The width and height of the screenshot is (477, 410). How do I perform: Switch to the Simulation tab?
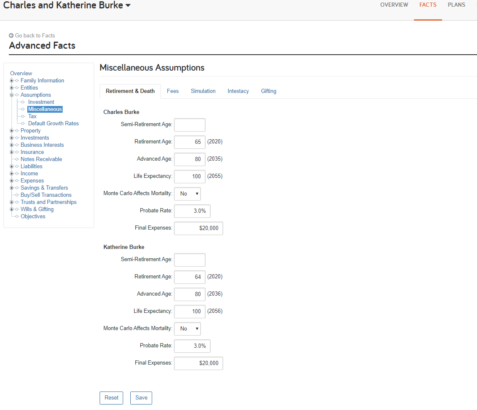point(203,91)
